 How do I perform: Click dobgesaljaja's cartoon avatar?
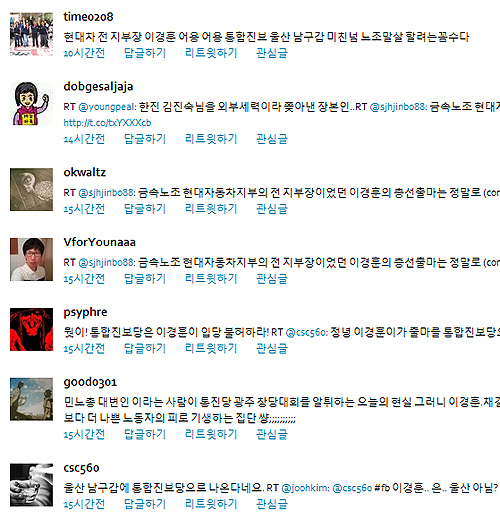31,104
